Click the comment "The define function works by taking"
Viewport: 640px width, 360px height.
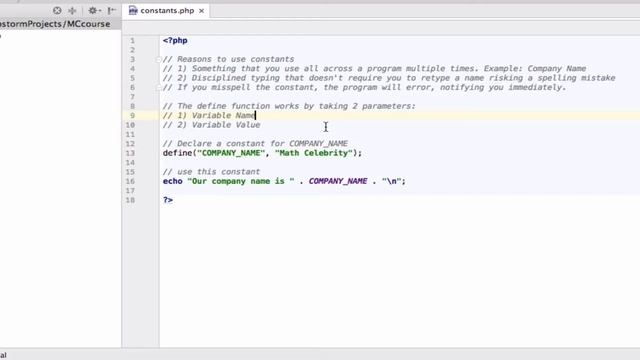click(289, 106)
